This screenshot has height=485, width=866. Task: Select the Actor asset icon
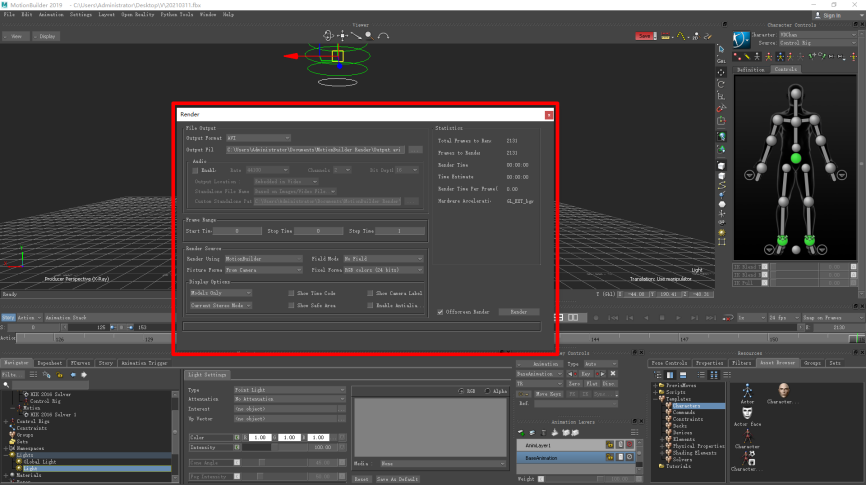[x=747, y=390]
